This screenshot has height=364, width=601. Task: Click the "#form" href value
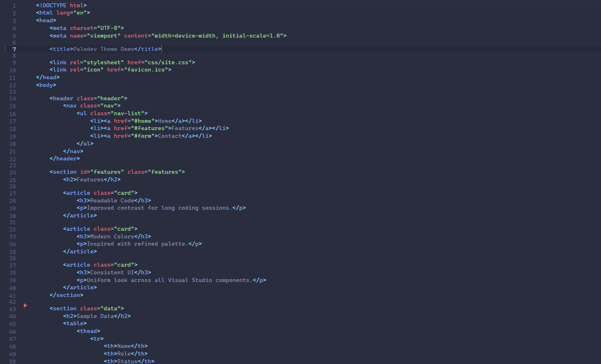click(x=143, y=136)
